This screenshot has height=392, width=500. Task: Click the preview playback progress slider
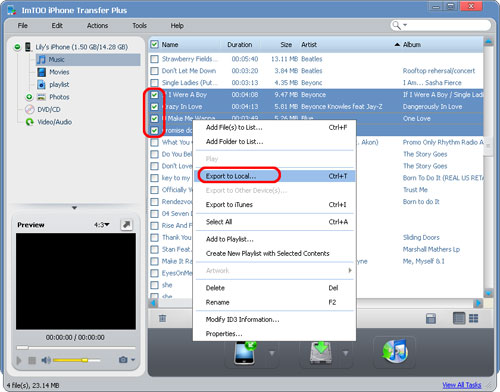(76, 348)
